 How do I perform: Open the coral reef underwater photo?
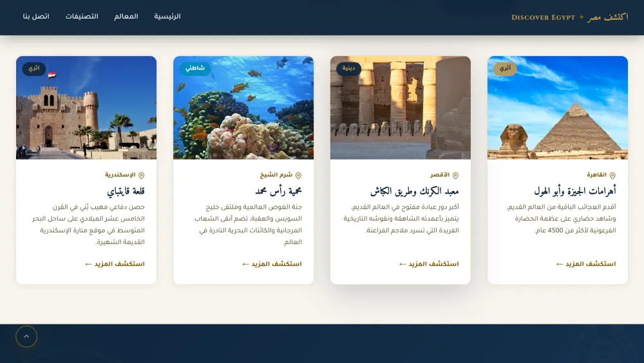click(x=243, y=107)
